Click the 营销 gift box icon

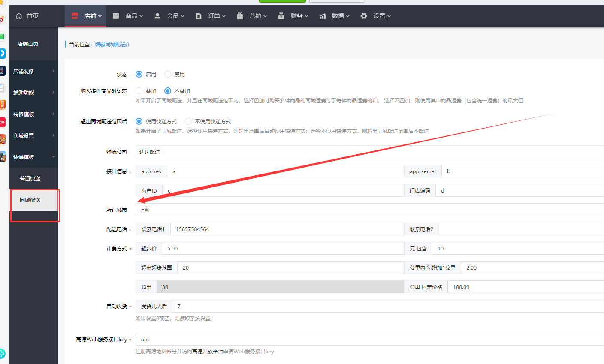[x=240, y=16]
